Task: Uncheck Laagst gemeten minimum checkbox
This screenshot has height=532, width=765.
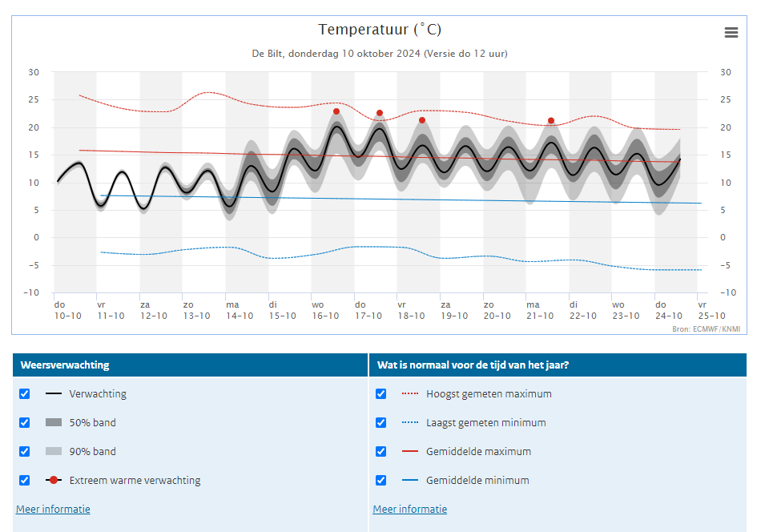Action: (x=381, y=423)
